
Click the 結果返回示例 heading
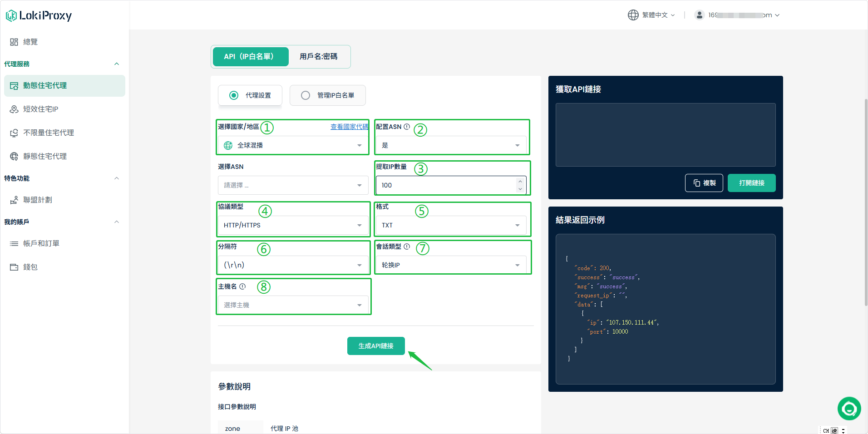tap(580, 220)
